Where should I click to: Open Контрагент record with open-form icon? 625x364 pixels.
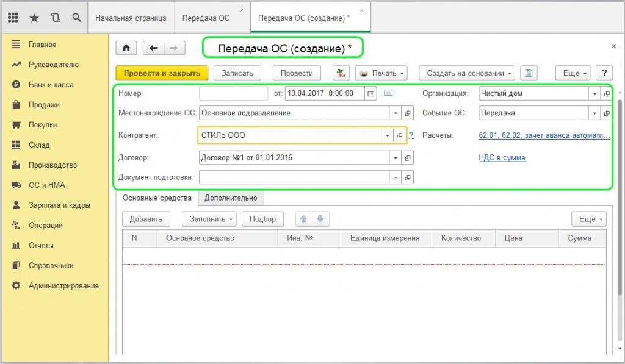click(400, 135)
